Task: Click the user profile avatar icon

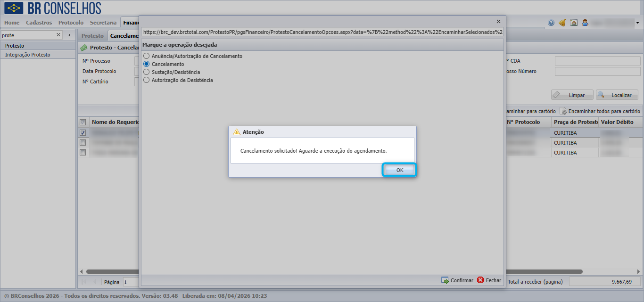Action: click(585, 23)
